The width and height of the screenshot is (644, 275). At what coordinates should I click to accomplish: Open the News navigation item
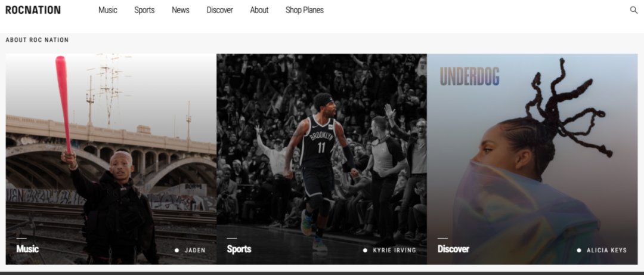tap(180, 10)
